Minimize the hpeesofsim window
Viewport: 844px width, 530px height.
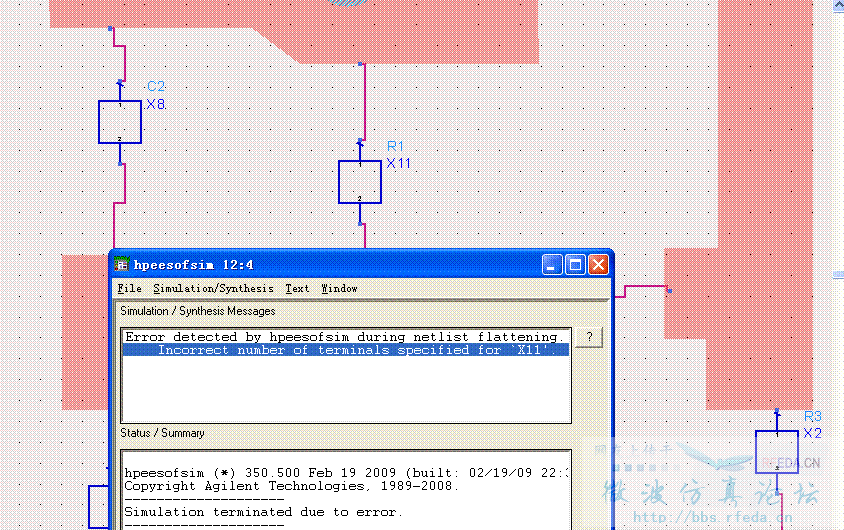click(552, 265)
